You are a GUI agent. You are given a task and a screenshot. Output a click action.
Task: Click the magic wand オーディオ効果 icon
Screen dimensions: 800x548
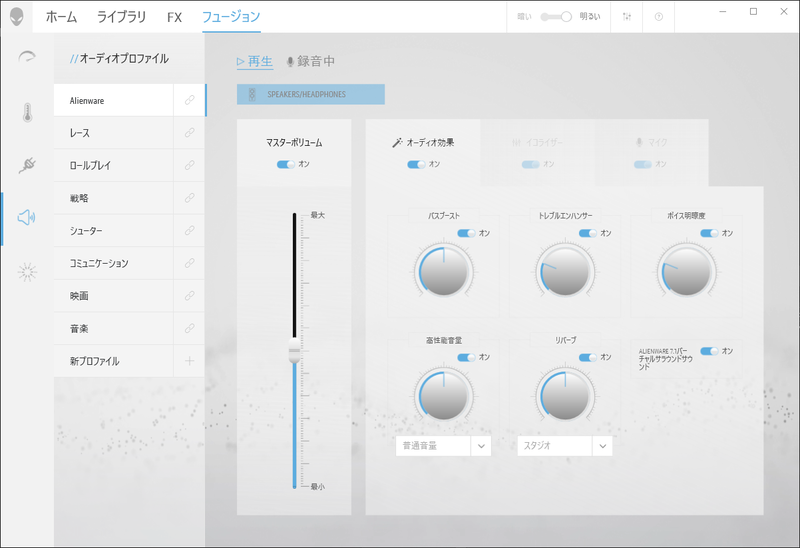[x=397, y=142]
